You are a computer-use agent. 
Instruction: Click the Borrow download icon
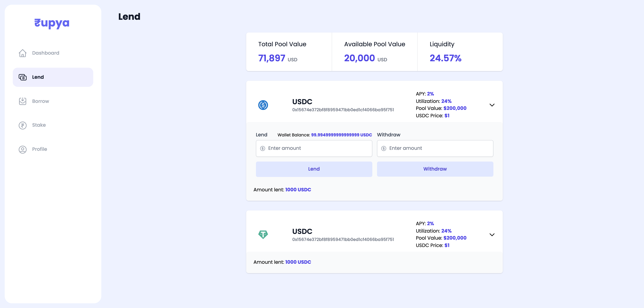[x=23, y=101]
